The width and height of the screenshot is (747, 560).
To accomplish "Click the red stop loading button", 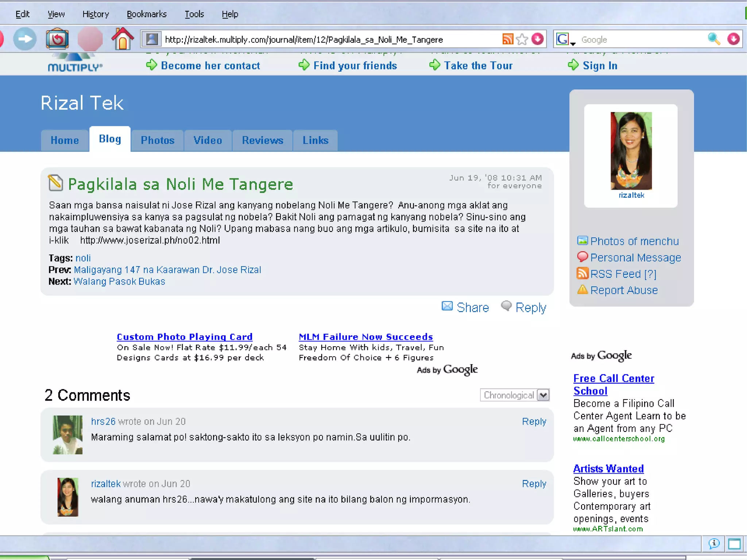I will (x=90, y=39).
